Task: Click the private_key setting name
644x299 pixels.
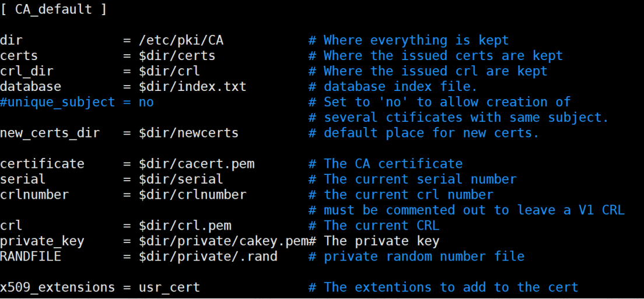Action: click(42, 241)
